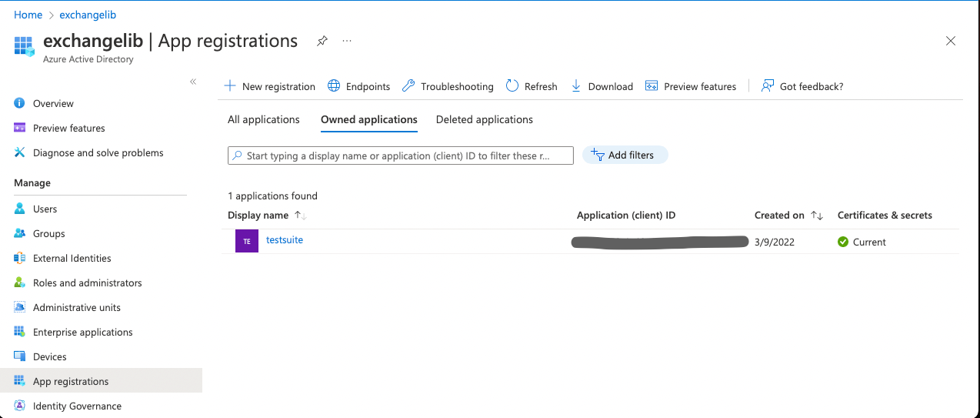Click the sidebar Preview features icon
Screen dimensions: 980x418
click(x=19, y=128)
